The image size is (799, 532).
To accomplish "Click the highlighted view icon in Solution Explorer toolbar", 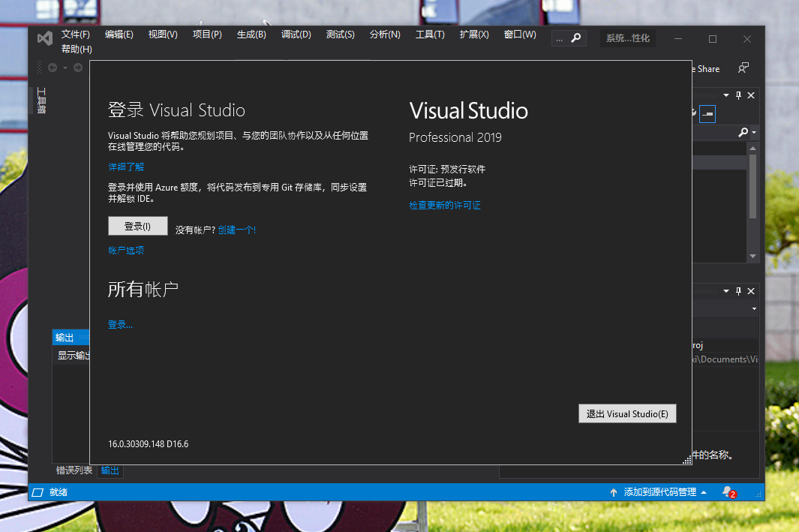I will coord(707,113).
